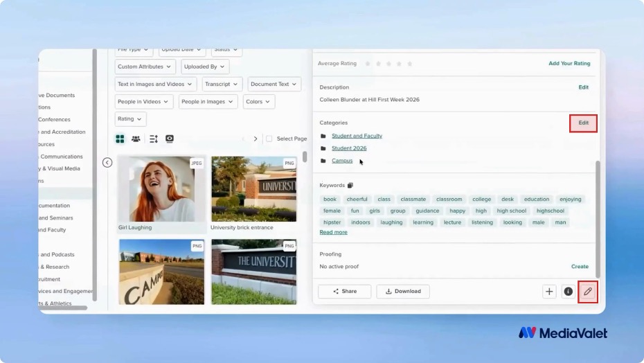Open the Uploaded By dropdown
The width and height of the screenshot is (644, 363).
204,67
